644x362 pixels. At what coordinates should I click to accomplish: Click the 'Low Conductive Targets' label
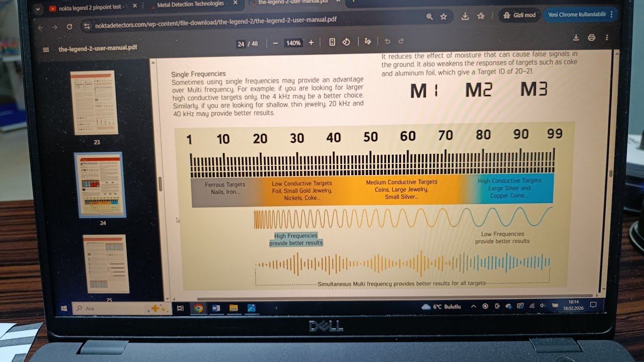click(302, 184)
